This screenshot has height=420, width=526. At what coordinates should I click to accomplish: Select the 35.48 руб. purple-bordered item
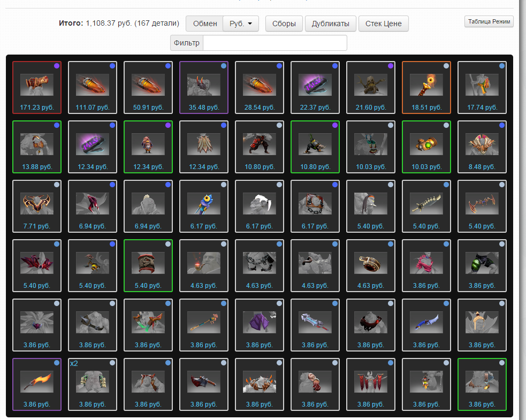coord(204,87)
